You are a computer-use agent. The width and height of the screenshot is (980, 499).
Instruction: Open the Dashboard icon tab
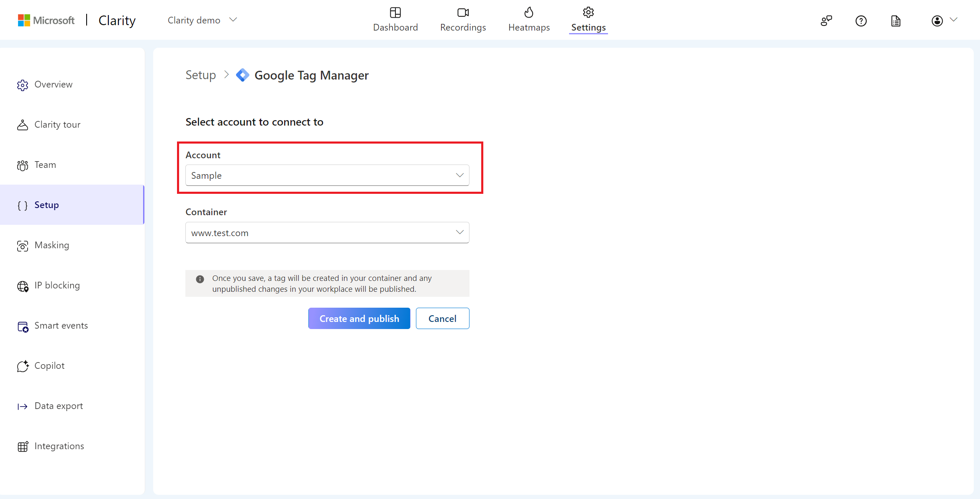[x=395, y=13]
